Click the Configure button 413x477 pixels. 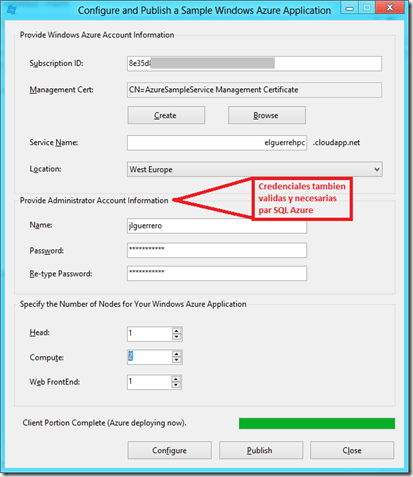click(x=169, y=450)
